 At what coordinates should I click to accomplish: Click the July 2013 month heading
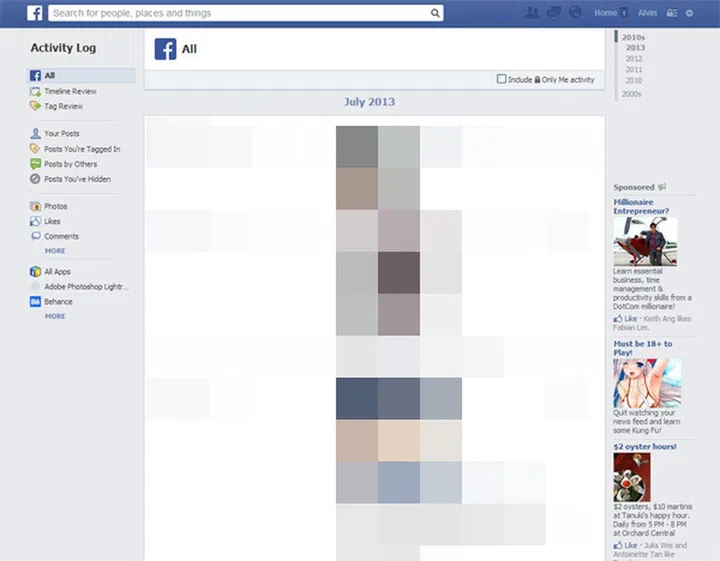pyautogui.click(x=370, y=102)
